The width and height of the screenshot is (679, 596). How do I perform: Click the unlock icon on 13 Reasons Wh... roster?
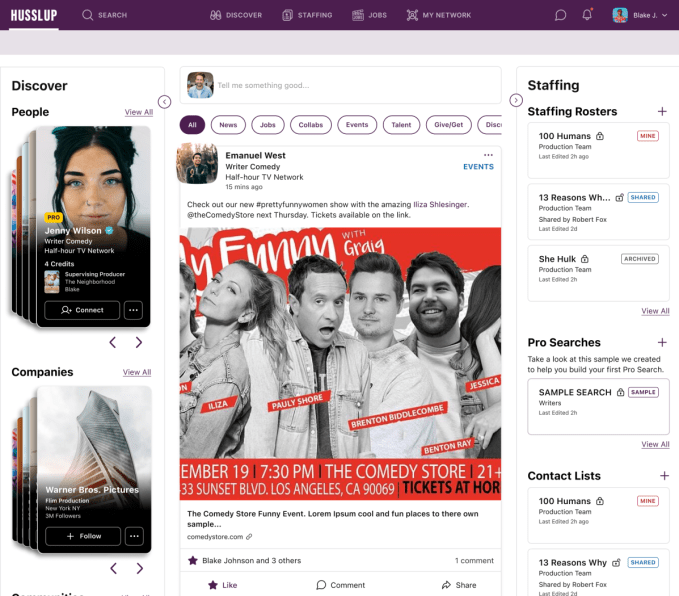pos(620,198)
